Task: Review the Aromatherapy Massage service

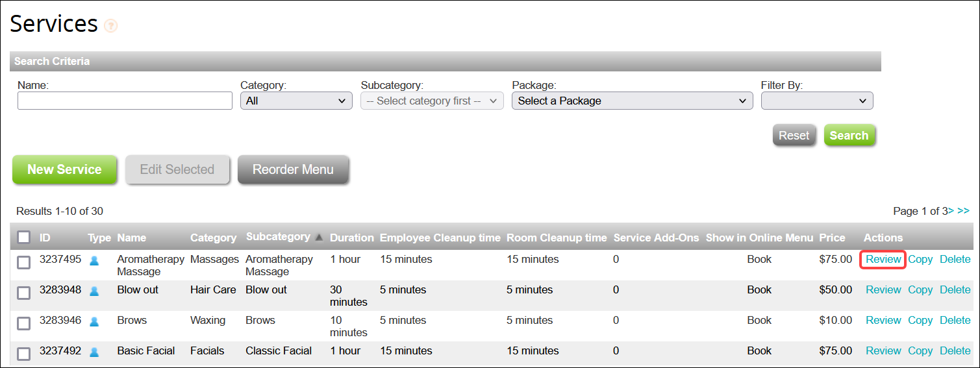Action: [x=883, y=259]
